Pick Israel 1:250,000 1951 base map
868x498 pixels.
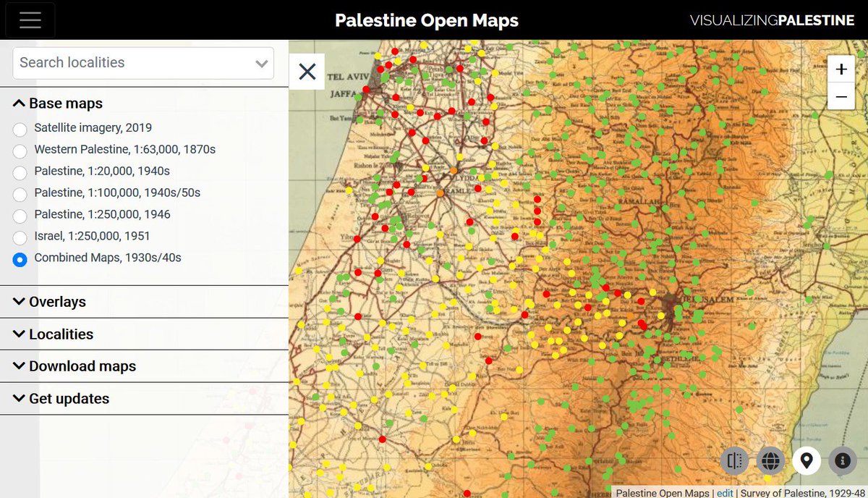(x=20, y=237)
